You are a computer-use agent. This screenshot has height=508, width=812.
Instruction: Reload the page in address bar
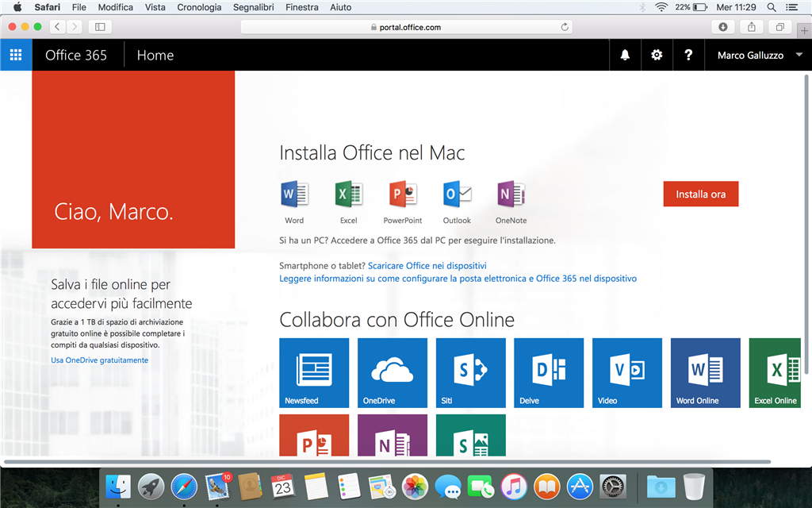tap(565, 27)
